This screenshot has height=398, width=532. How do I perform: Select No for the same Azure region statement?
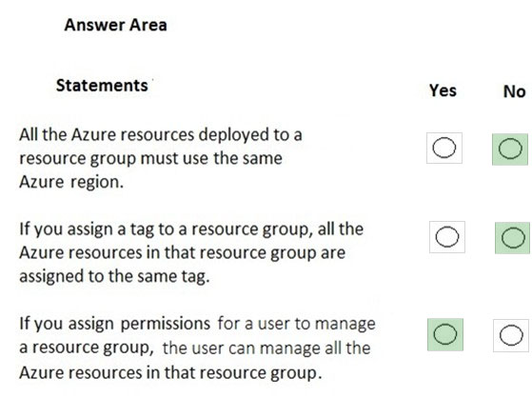point(510,149)
